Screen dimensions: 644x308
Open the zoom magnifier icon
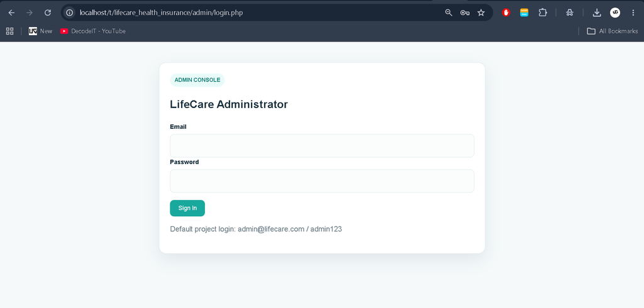(x=448, y=13)
